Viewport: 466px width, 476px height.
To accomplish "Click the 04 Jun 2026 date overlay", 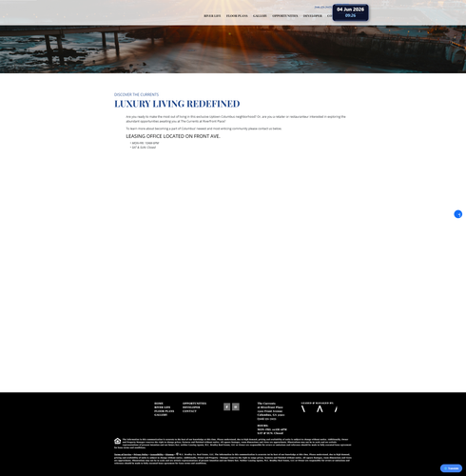I will coord(350,12).
